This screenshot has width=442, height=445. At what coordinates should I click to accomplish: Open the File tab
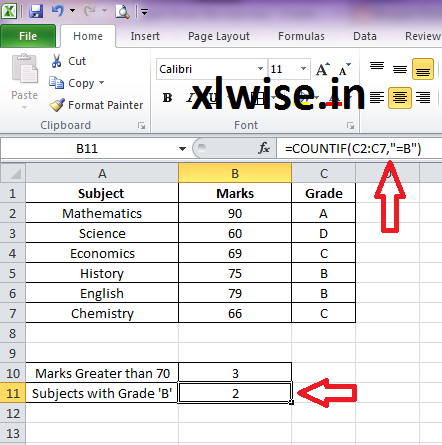pyautogui.click(x=28, y=36)
